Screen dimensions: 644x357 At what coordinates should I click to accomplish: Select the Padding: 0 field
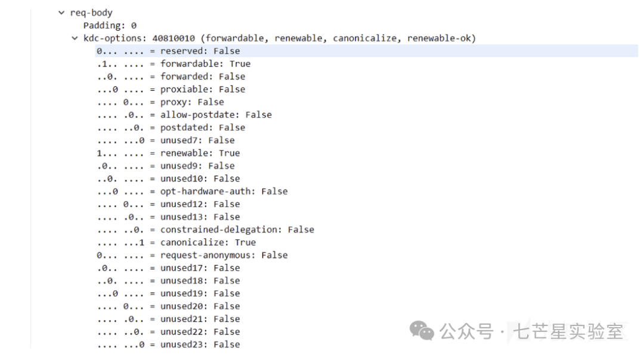tap(110, 26)
